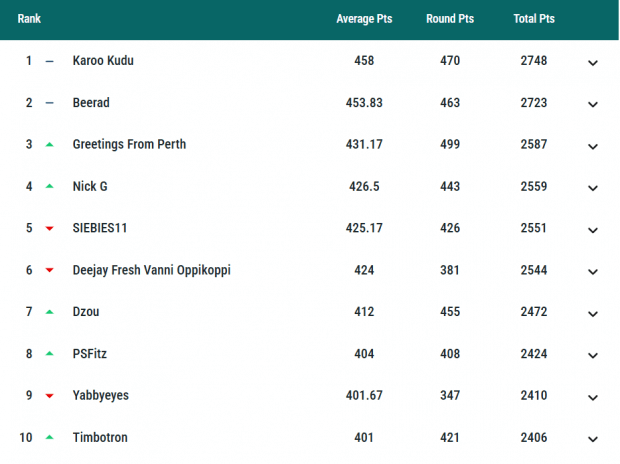Expand Greetings From Perth row chevron
Image resolution: width=620 pixels, height=464 pixels.
[593, 146]
